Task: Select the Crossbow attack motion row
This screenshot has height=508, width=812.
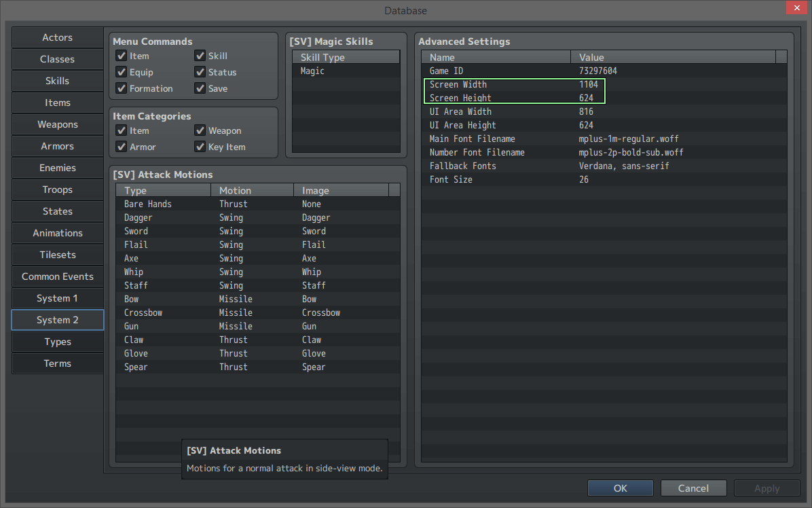Action: (x=258, y=313)
